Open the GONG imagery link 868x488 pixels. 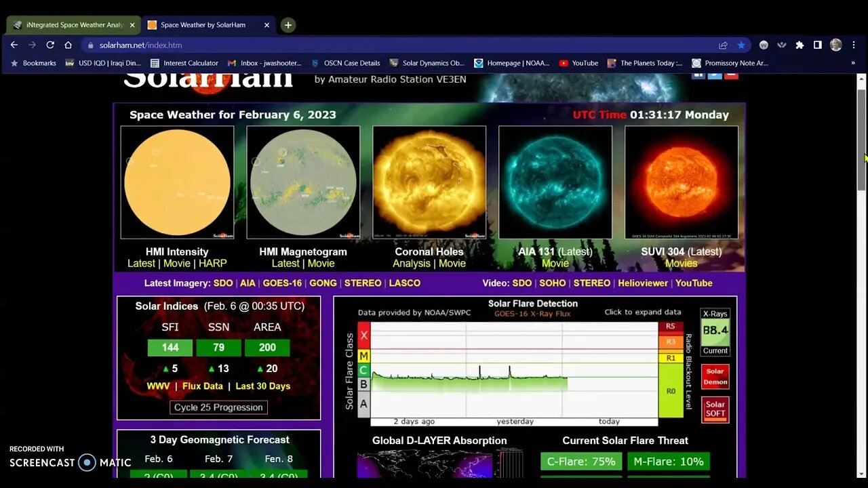tap(323, 283)
